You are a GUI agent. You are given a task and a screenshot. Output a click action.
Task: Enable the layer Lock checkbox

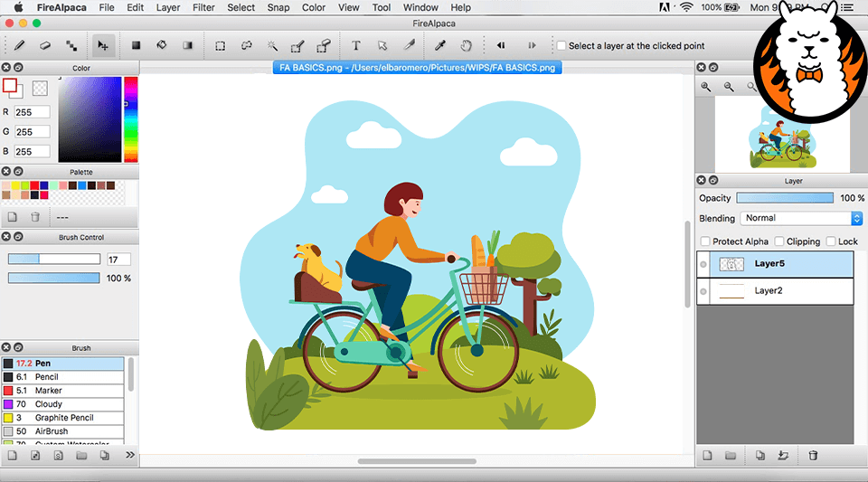point(831,241)
